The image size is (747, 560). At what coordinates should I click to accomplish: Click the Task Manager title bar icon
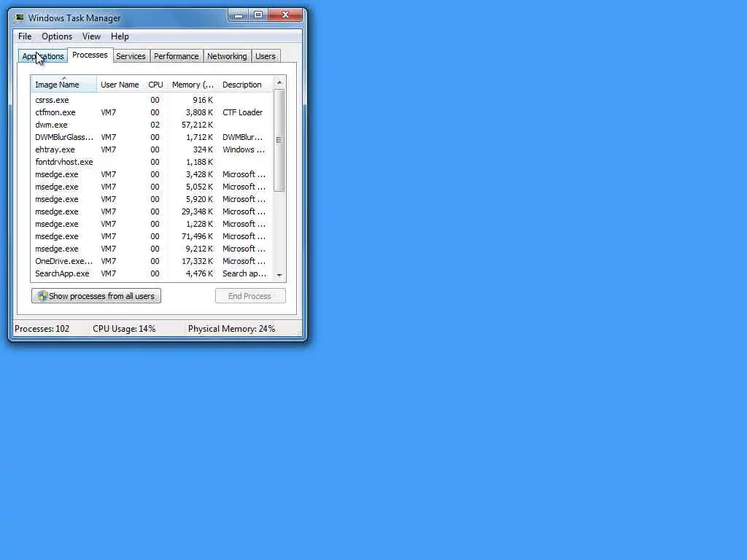click(20, 18)
